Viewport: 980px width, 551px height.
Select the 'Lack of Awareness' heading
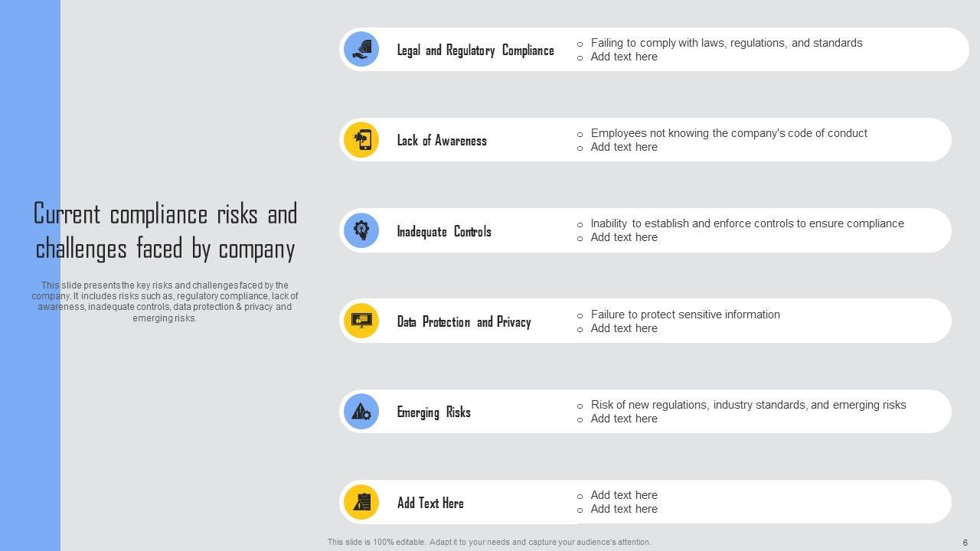441,141
